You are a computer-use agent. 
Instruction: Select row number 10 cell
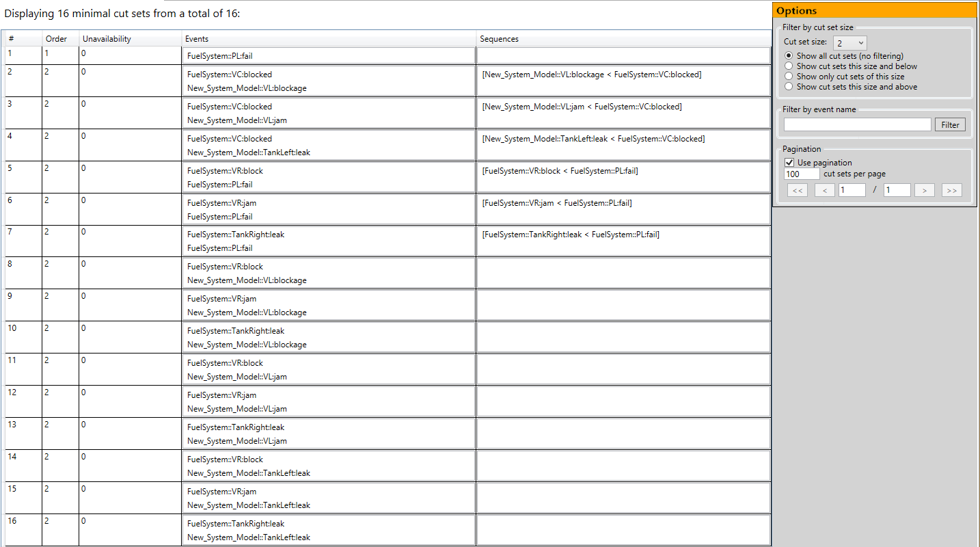click(x=23, y=337)
